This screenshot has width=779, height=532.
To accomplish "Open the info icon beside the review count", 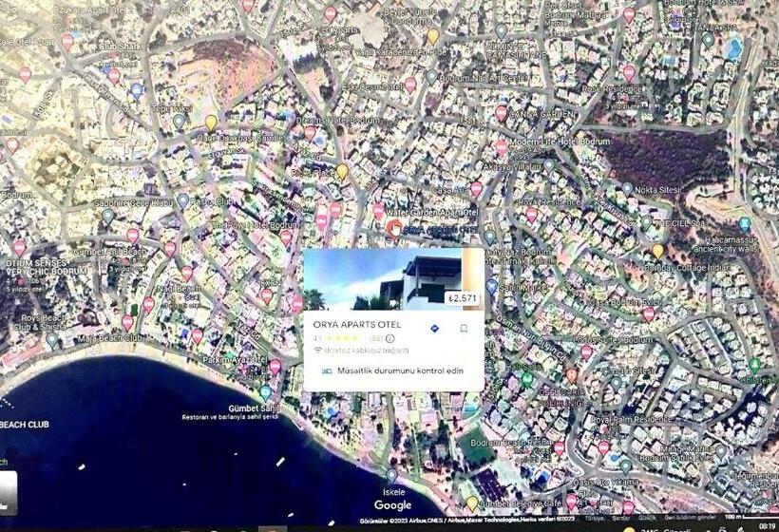I will tap(390, 339).
